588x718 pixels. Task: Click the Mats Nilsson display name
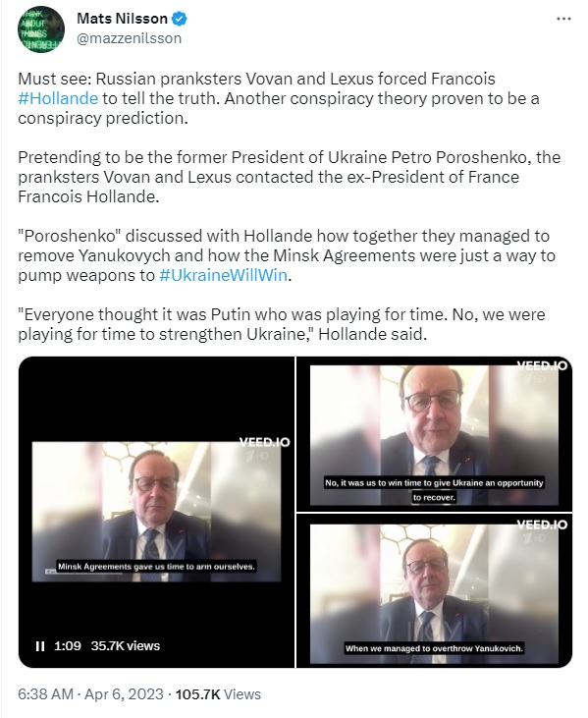(x=122, y=19)
